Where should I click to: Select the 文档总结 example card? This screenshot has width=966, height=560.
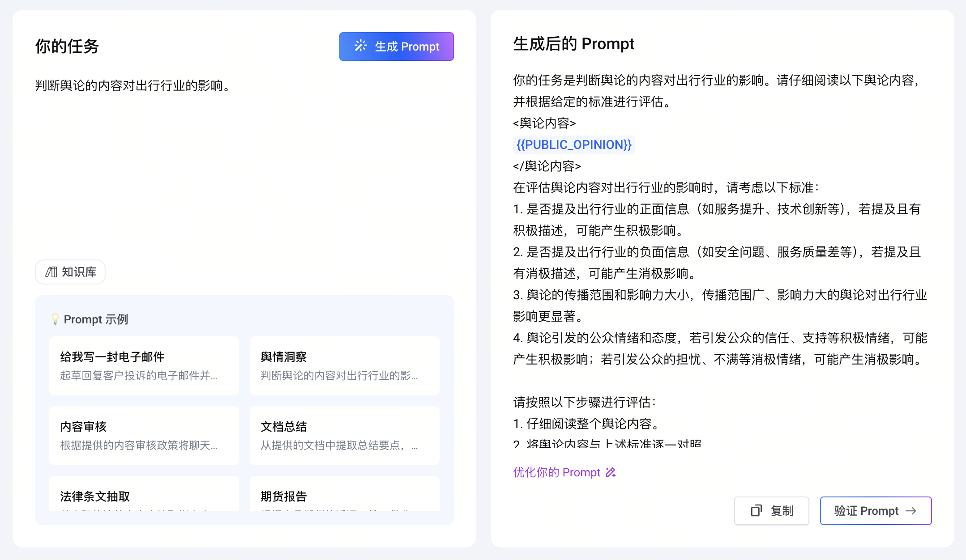point(344,435)
